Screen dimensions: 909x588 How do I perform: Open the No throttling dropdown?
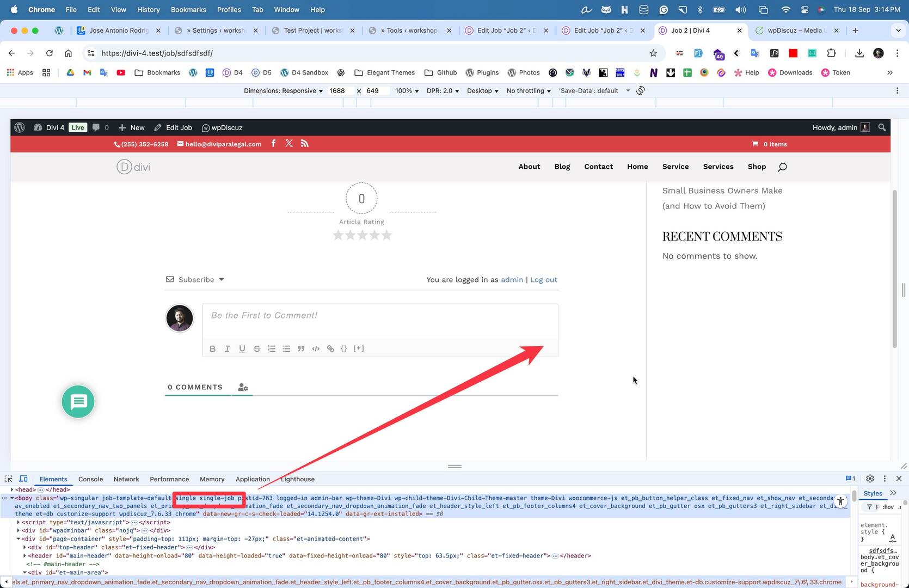pos(529,91)
